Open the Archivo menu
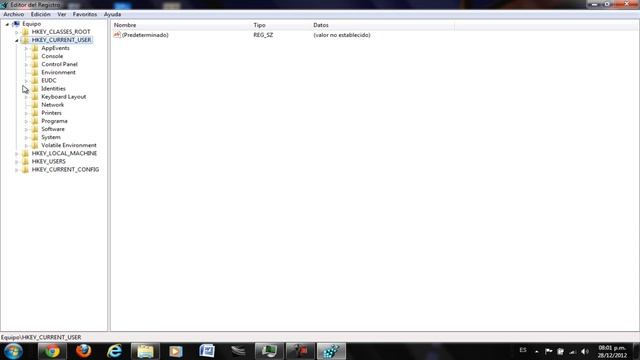 [x=13, y=14]
